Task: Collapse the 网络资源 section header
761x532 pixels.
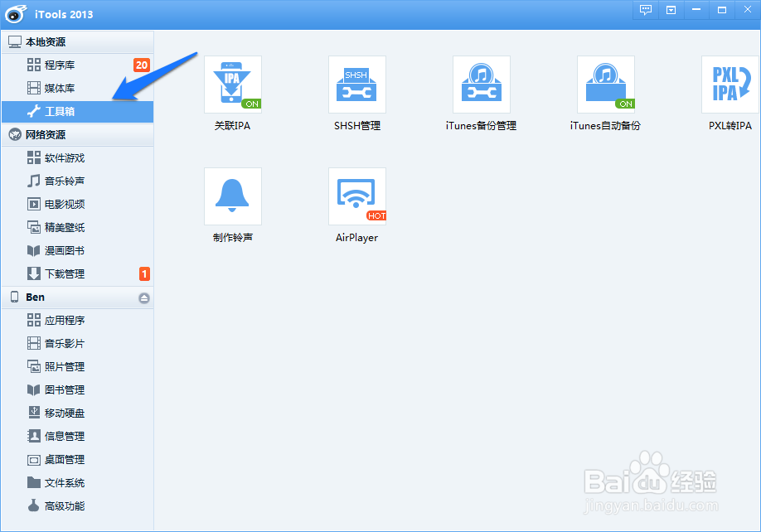Action: click(x=78, y=135)
